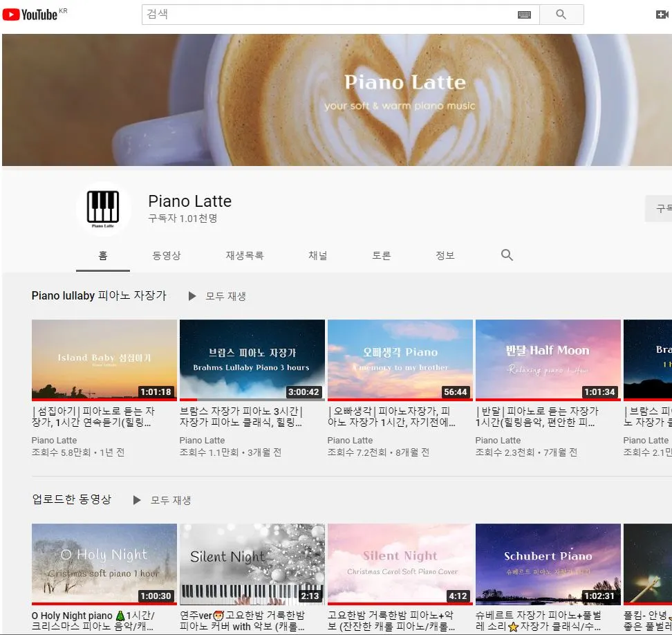
Task: Click the Piano Latte channel avatar
Action: [103, 209]
